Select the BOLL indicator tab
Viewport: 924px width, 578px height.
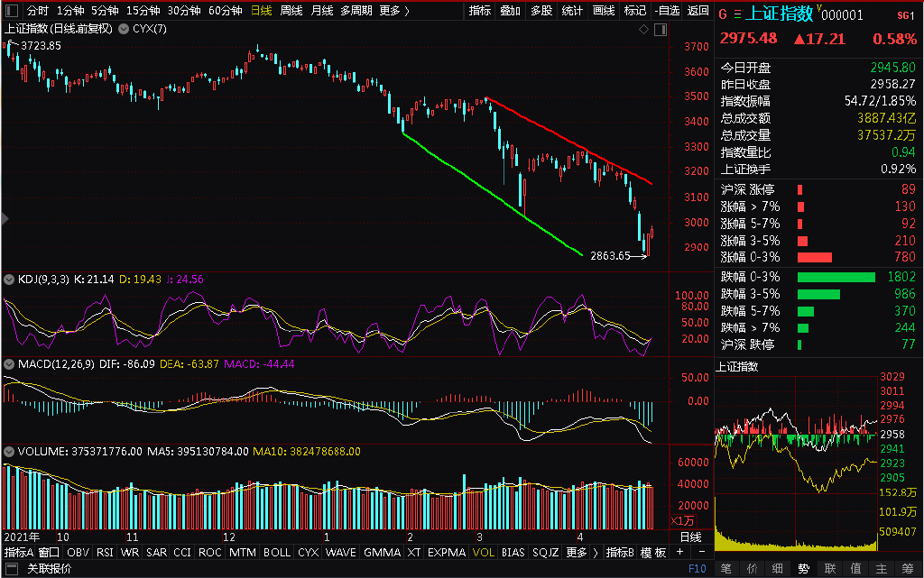277,552
